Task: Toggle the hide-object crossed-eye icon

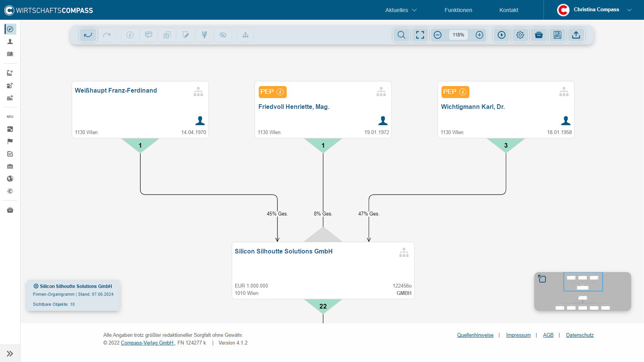Action: (x=223, y=35)
